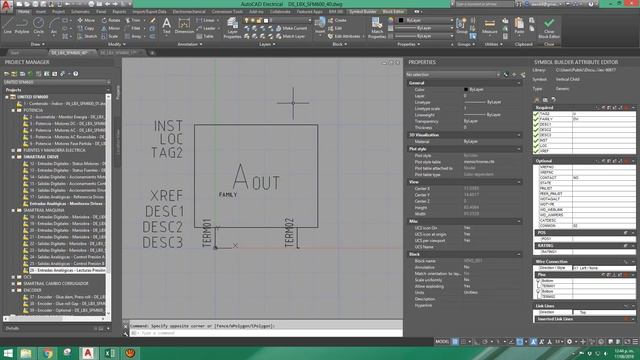Select the Line draw tool
This screenshot has height=360, width=640.
(7, 25)
